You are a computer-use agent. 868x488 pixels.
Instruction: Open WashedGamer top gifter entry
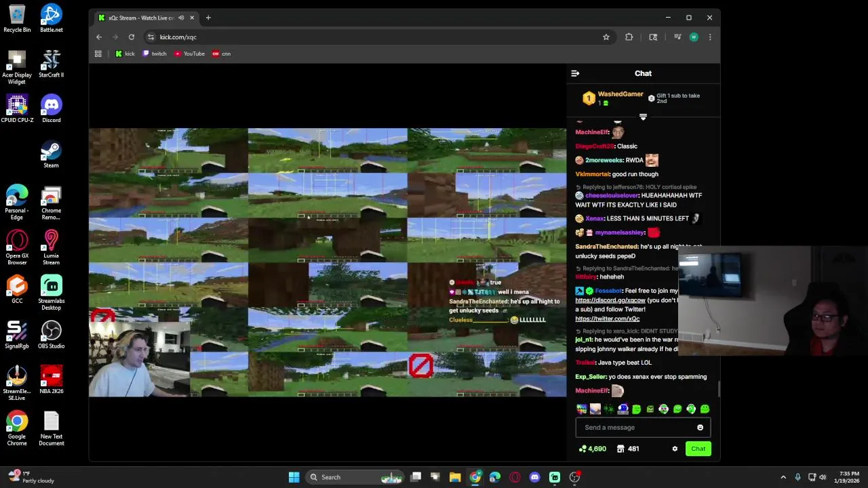[x=613, y=98]
